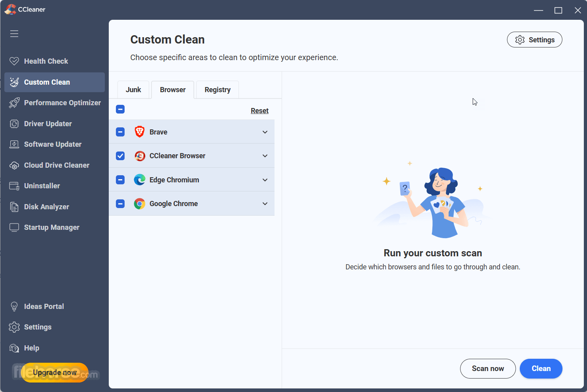Click the Edge Chromium row label

(x=174, y=180)
